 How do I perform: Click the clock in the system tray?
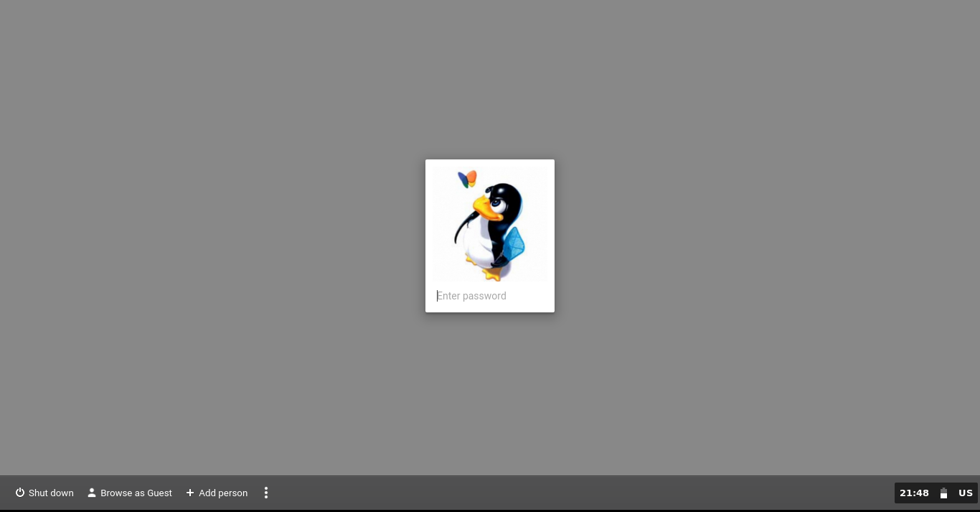914,493
